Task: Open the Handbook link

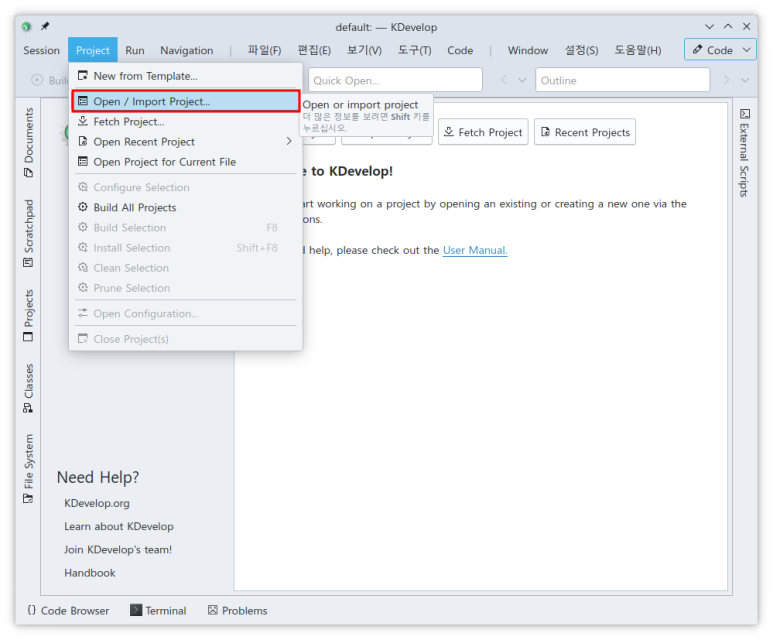Action: (90, 572)
